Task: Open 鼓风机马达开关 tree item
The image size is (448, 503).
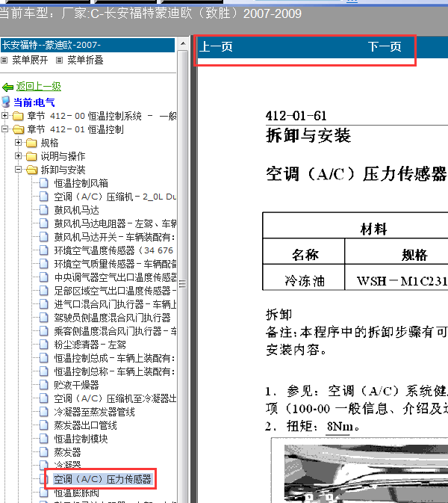Action: 114,237
